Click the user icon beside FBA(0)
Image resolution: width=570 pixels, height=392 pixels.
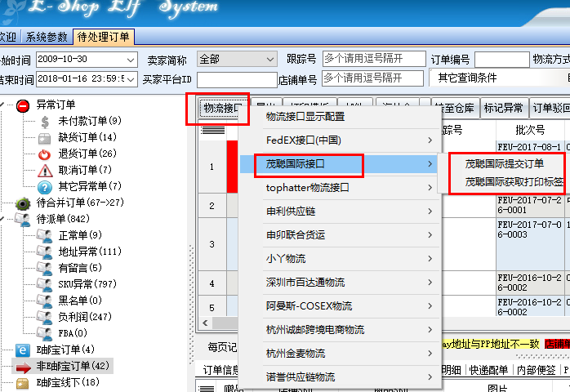[x=45, y=334]
